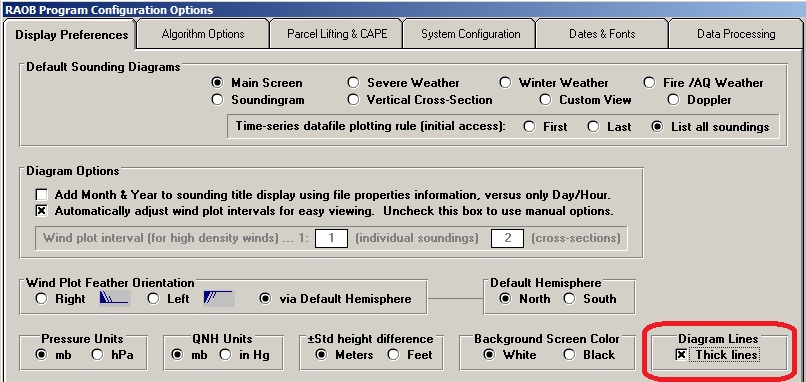
Task: Click the individual soundings interval field
Action: click(331, 239)
